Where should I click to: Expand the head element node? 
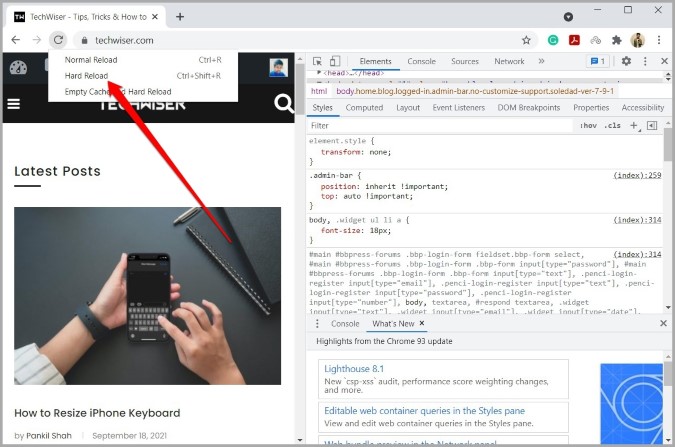(x=319, y=73)
